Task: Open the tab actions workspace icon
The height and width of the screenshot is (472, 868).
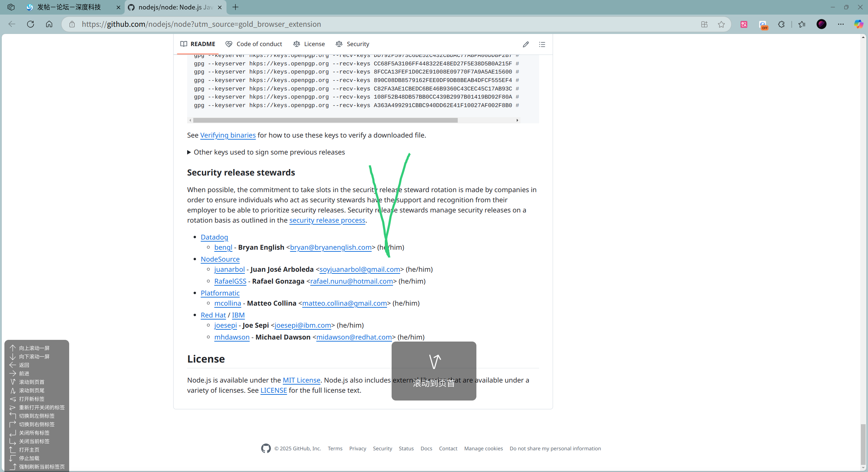Action: pos(11,7)
